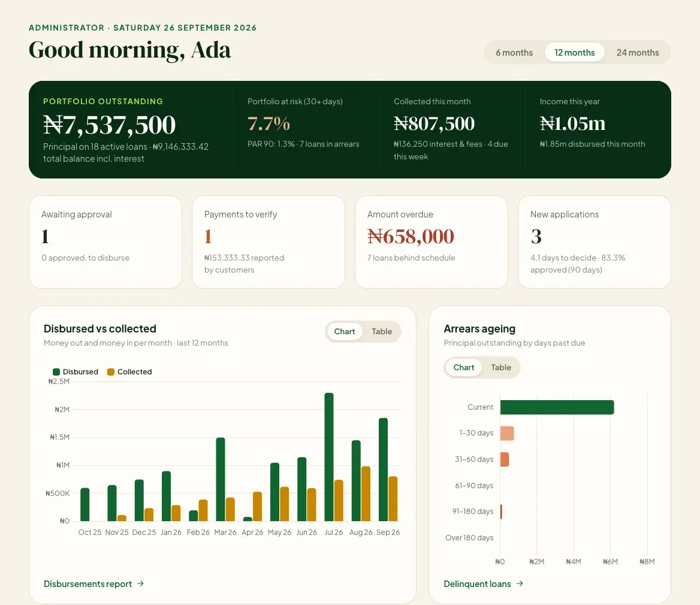Click the 0 approved, to disburse text

click(85, 258)
